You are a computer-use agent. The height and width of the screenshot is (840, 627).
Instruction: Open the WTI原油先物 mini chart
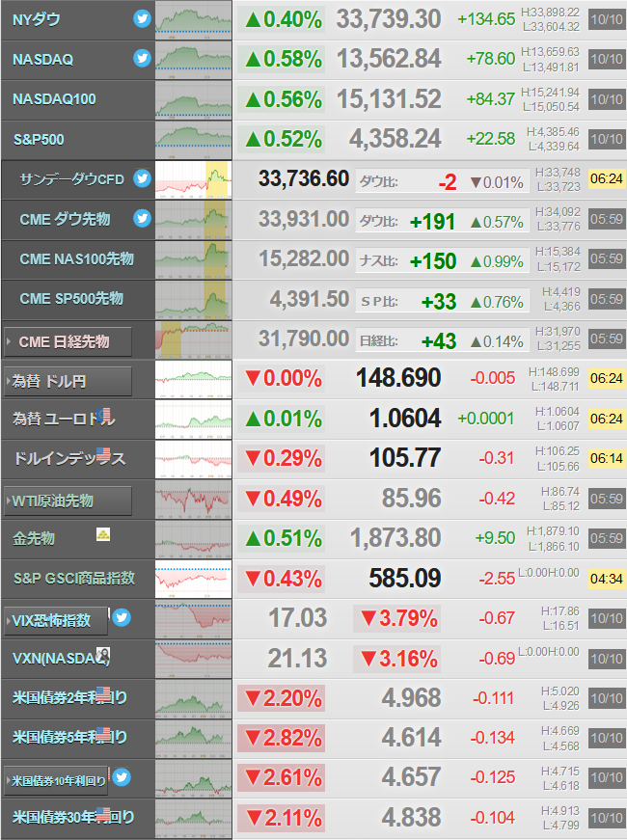point(194,500)
